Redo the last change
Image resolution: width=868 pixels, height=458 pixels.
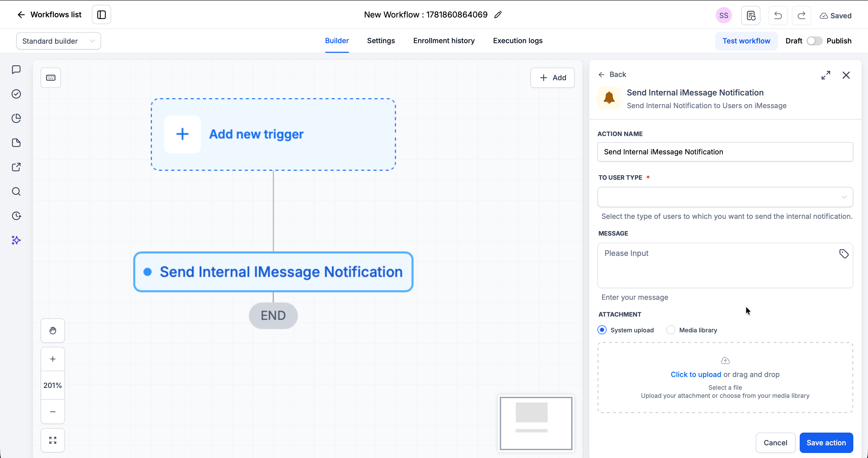tap(801, 15)
